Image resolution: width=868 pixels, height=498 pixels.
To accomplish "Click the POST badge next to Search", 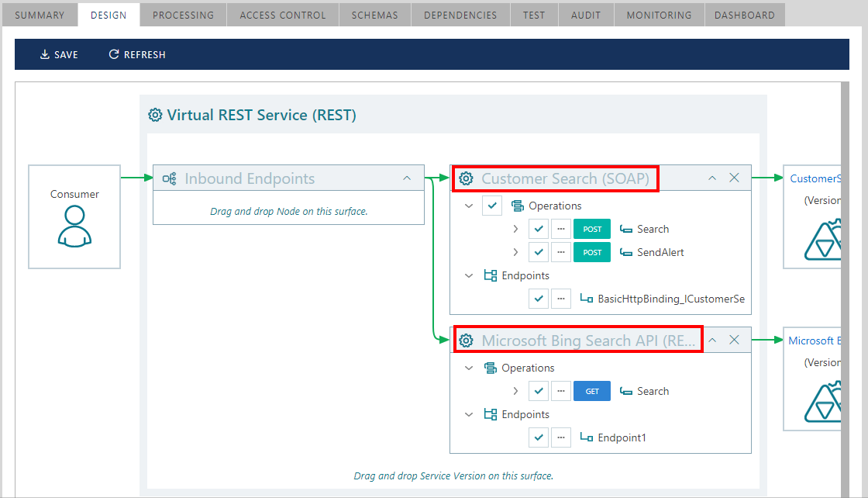I will (x=592, y=229).
